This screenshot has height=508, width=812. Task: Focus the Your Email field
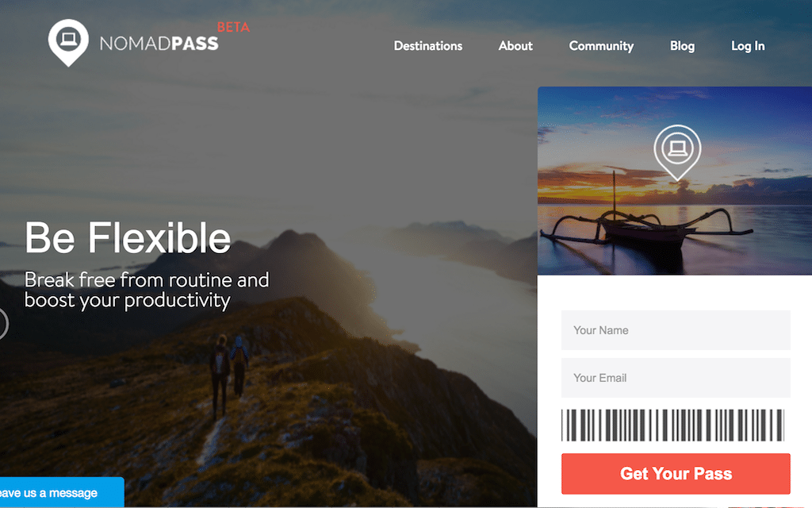click(676, 378)
